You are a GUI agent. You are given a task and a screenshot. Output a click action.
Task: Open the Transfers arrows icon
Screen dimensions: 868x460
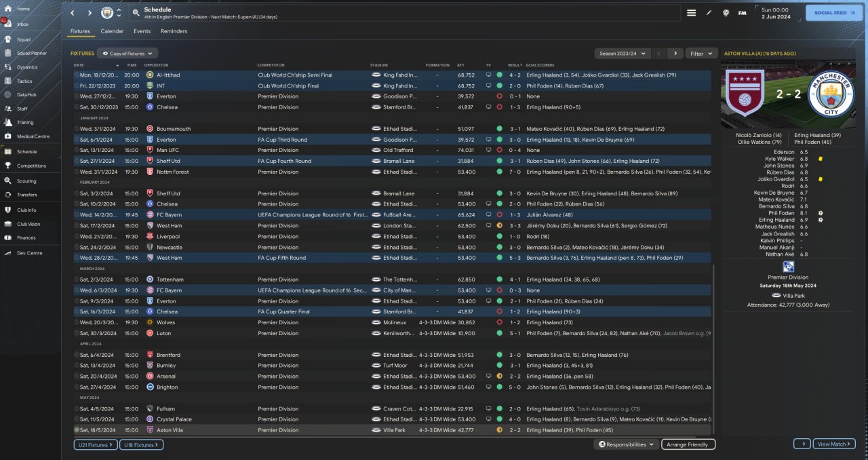click(7, 195)
